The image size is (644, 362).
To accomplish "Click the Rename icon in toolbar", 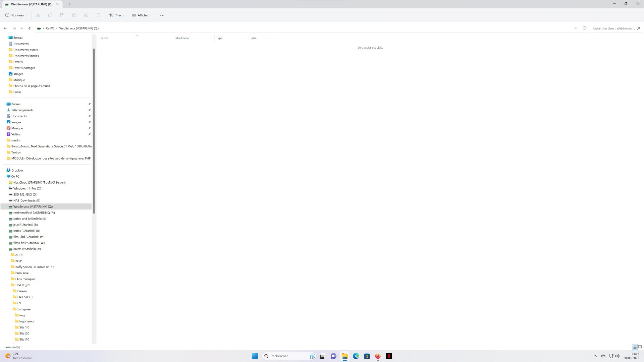I will [x=74, y=15].
